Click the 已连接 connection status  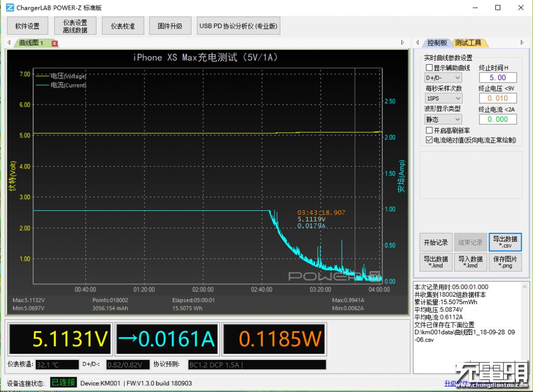coord(63,382)
